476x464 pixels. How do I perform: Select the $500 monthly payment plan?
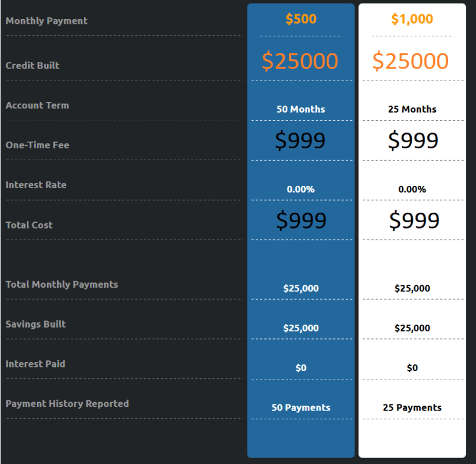[x=301, y=19]
